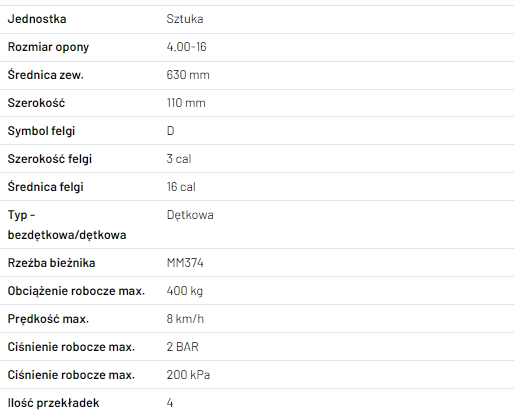Select the D rim symbol value

(x=170, y=131)
